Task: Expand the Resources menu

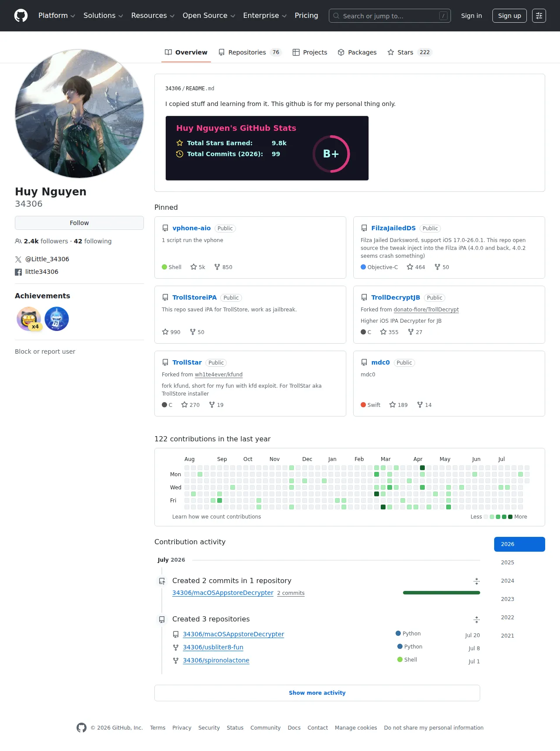Action: [153, 16]
